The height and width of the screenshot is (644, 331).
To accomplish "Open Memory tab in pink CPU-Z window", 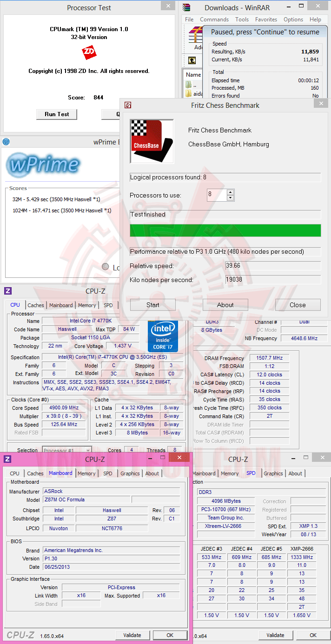I will [x=86, y=473].
